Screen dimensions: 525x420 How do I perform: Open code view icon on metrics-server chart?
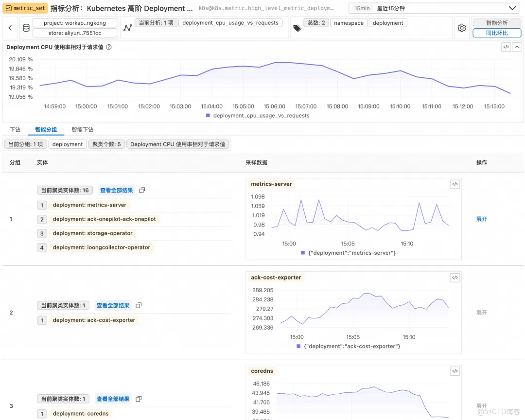[x=455, y=184]
